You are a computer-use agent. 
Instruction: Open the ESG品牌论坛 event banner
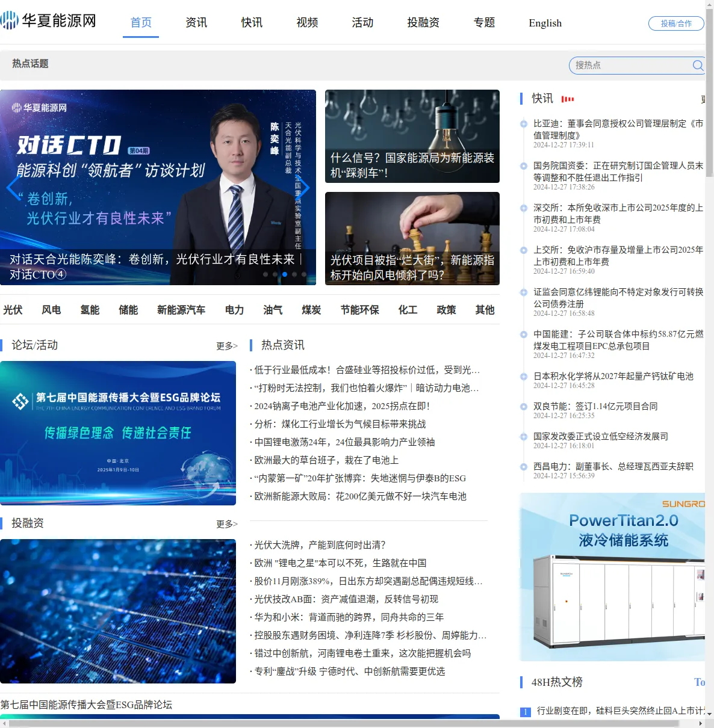coord(118,433)
